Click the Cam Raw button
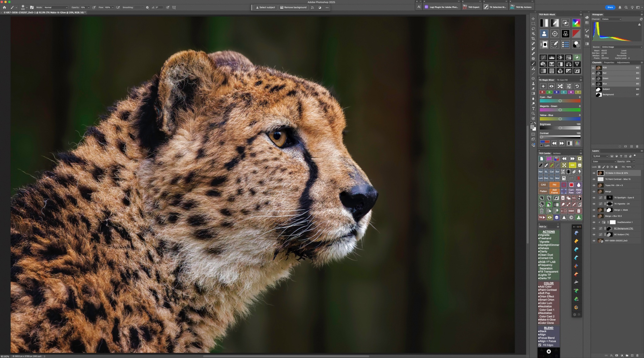644x358 pixels. point(571,191)
